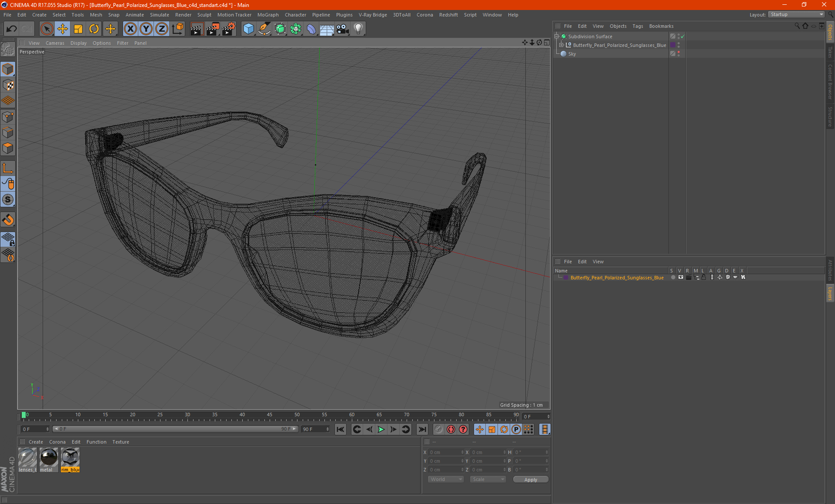835x504 pixels.
Task: Click the play forward button
Action: click(x=381, y=429)
